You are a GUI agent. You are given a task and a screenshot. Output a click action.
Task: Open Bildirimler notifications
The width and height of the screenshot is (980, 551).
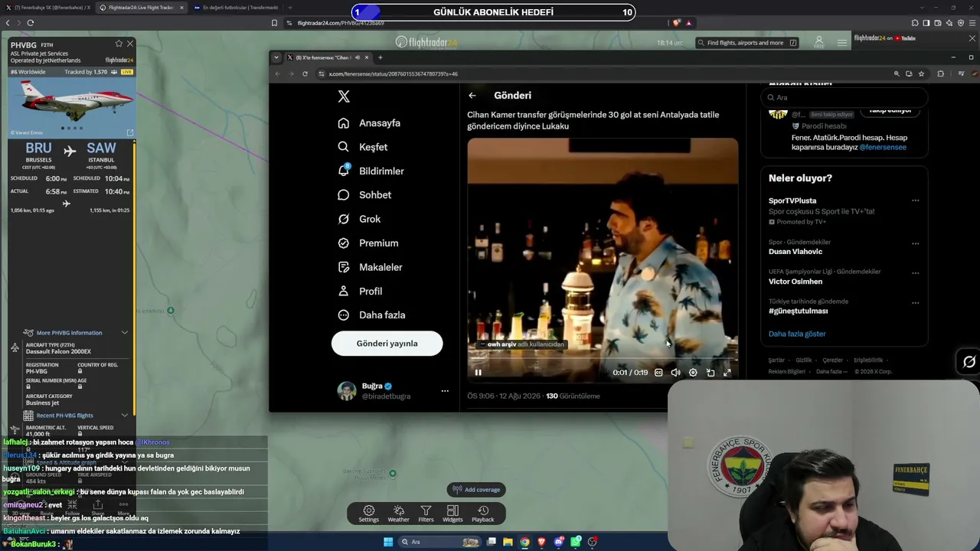click(371, 171)
